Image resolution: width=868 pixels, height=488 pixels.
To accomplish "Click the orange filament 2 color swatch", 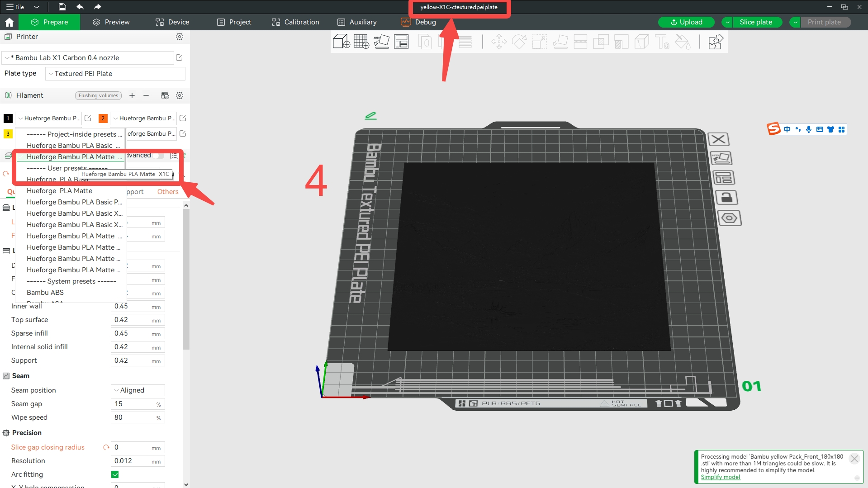I will (103, 118).
